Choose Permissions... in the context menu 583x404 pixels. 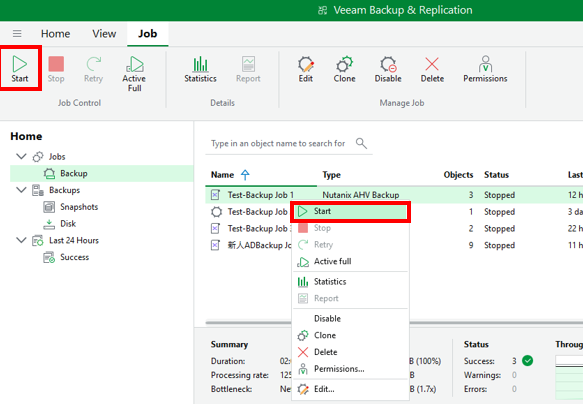(351, 369)
